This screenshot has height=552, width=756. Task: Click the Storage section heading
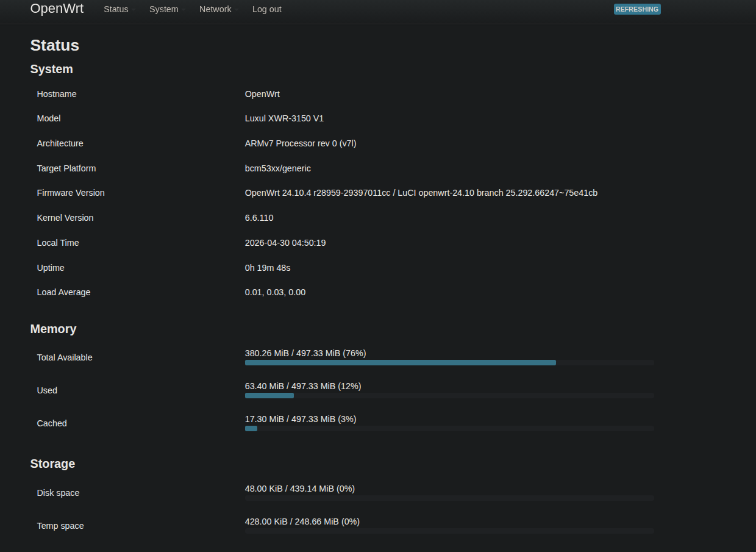click(53, 464)
